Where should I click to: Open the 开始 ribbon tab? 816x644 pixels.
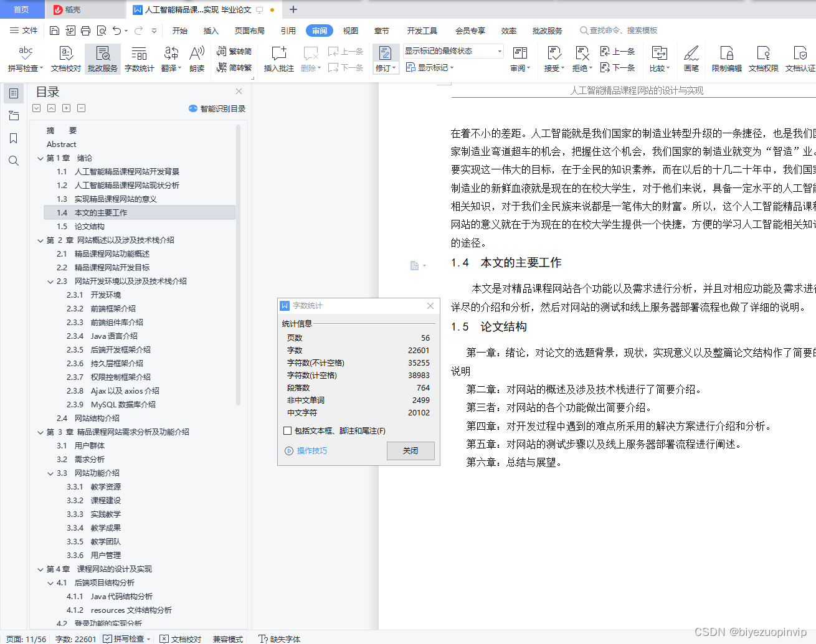[180, 31]
